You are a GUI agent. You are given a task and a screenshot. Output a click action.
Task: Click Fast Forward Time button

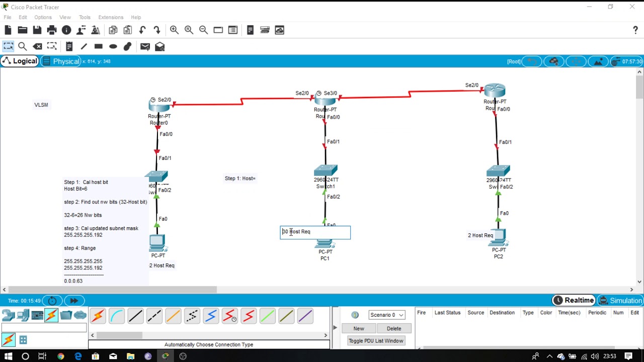pyautogui.click(x=73, y=301)
